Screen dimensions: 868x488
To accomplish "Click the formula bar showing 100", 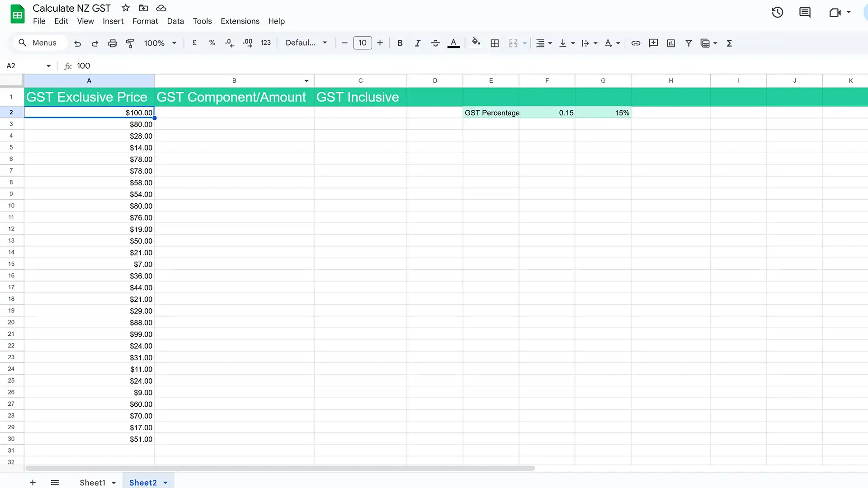I will (470, 66).
